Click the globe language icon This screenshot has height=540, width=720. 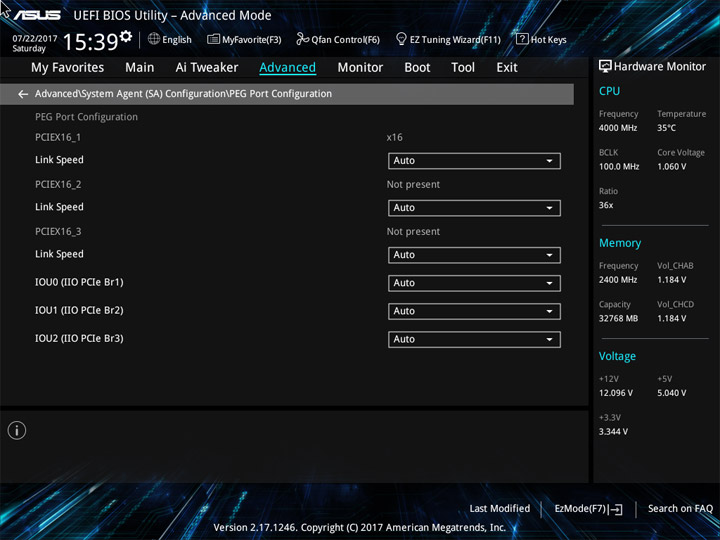point(154,39)
